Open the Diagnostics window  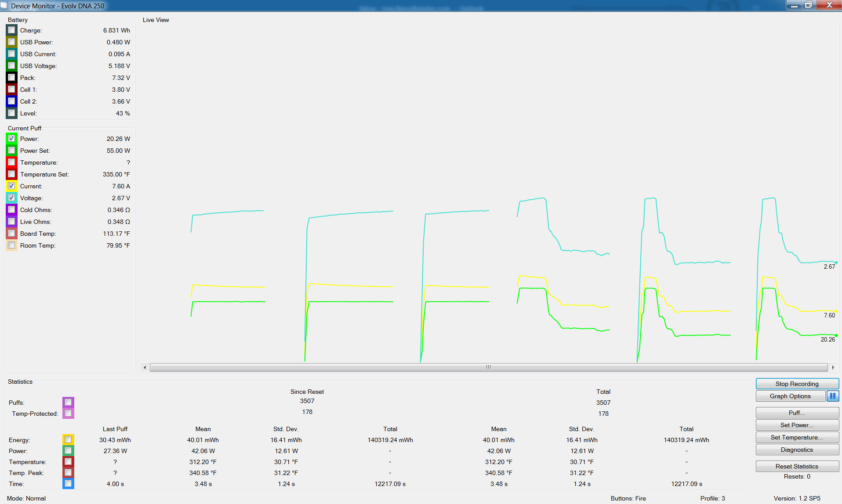tap(797, 450)
